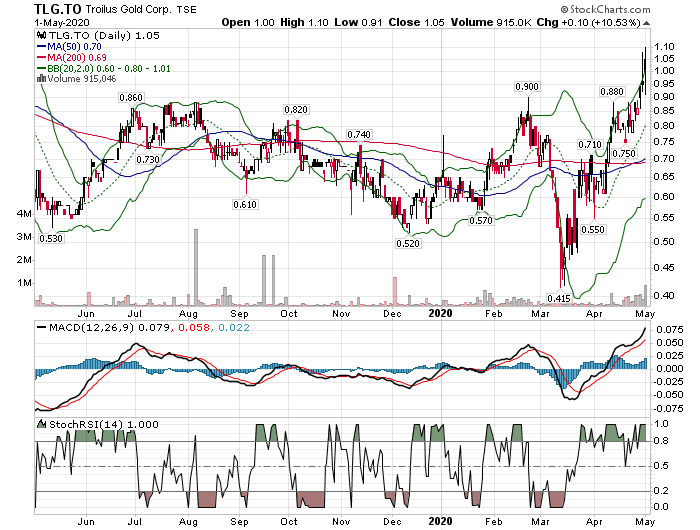This screenshot has height=530, width=700.
Task: Click the 0.860 price peak annotation
Action: coord(131,98)
